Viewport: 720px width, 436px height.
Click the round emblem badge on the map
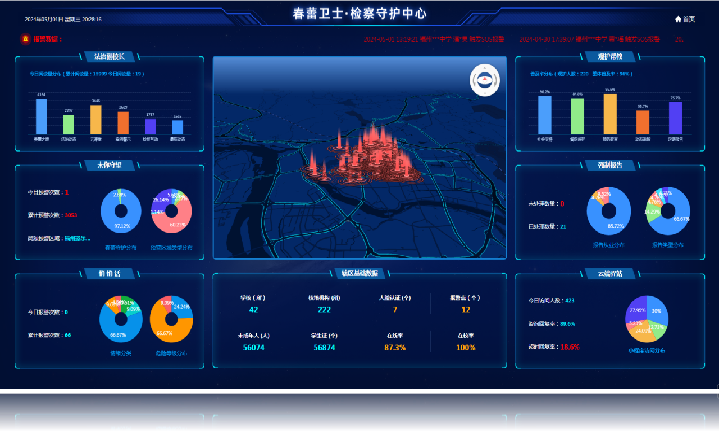tap(483, 79)
